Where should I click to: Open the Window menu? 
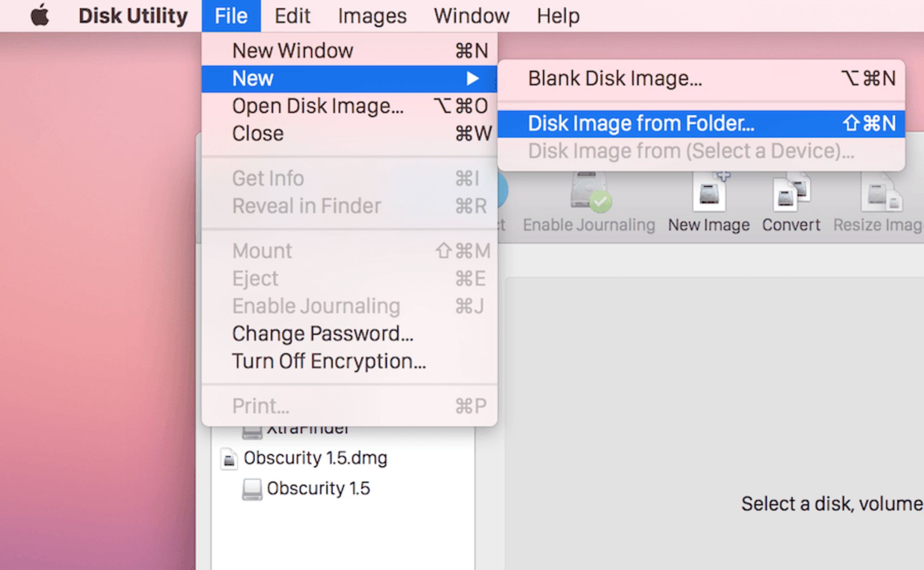pos(471,16)
